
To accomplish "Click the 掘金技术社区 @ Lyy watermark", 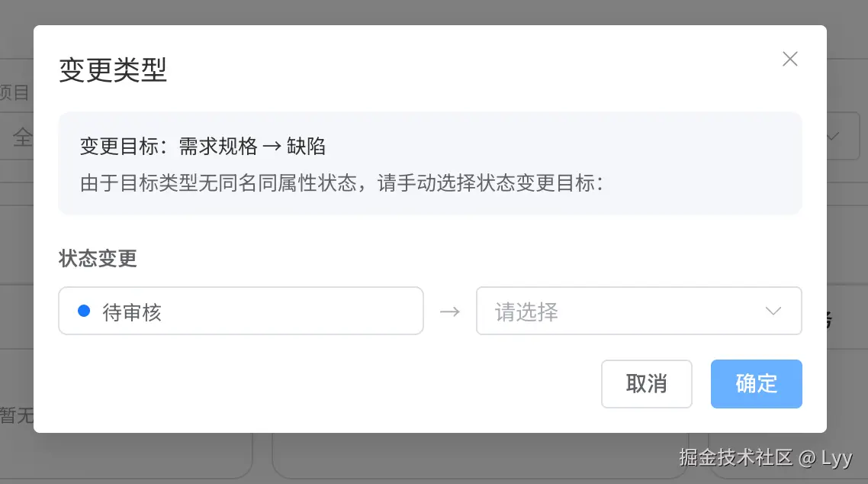I will pos(766,458).
